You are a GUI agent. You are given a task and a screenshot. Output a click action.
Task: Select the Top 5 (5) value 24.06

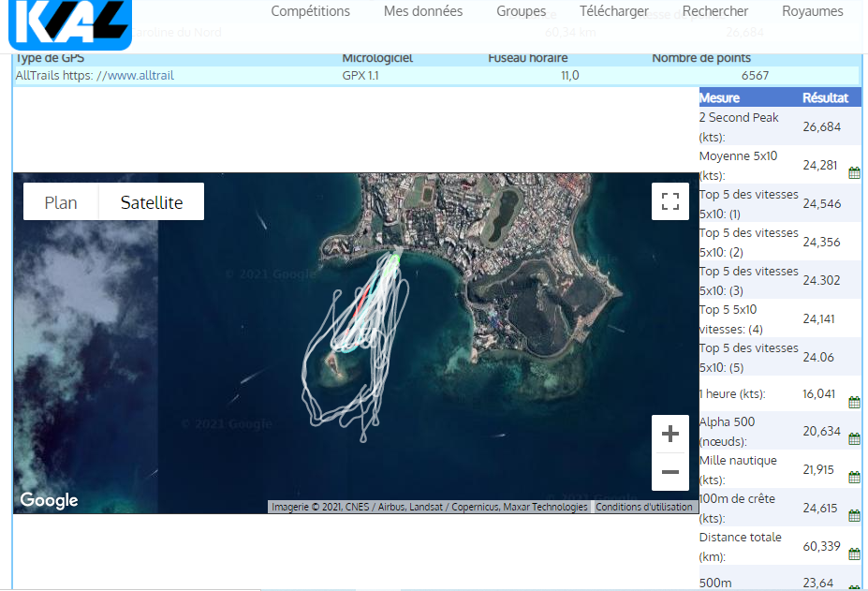coord(818,357)
